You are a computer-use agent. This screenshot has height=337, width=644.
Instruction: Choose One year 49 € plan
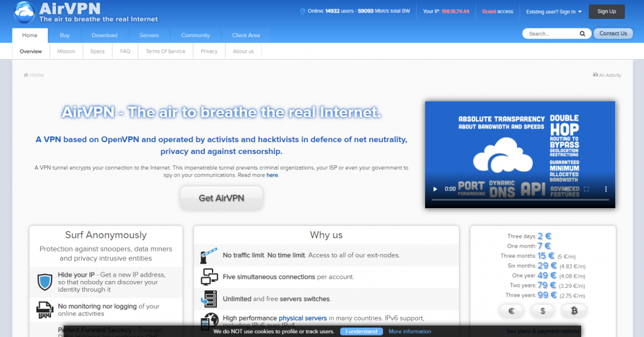point(548,275)
